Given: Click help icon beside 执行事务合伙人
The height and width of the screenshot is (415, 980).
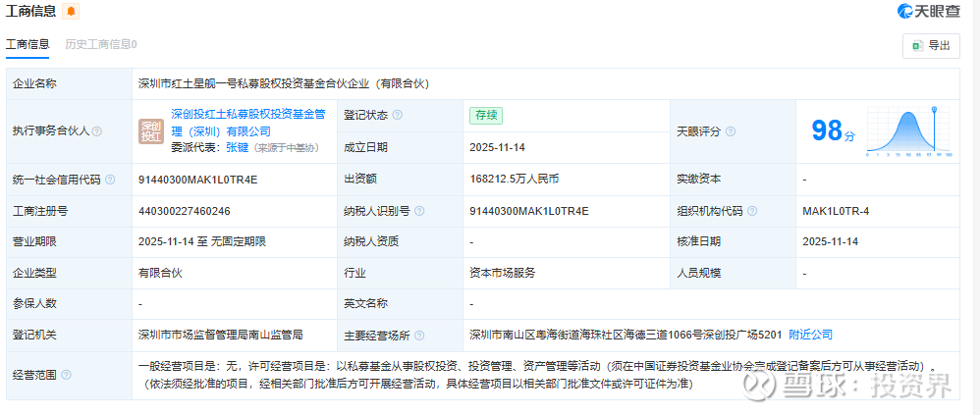Looking at the screenshot, I should [97, 131].
